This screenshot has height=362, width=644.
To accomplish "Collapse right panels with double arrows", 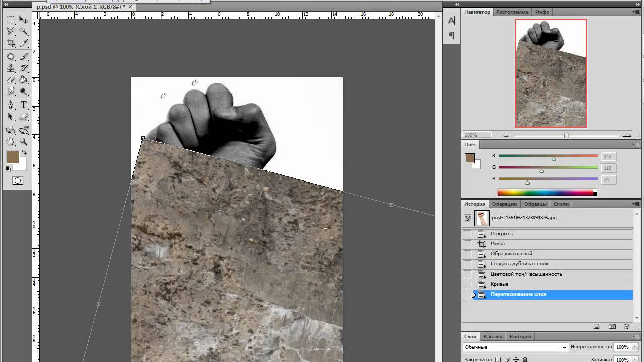I will tap(637, 4).
